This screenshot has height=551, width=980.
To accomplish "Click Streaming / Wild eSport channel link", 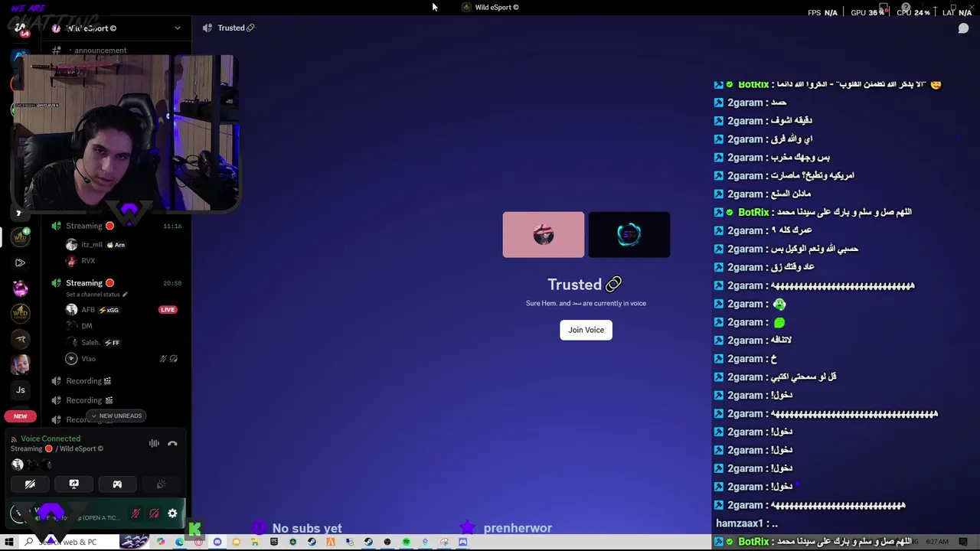I will click(57, 448).
